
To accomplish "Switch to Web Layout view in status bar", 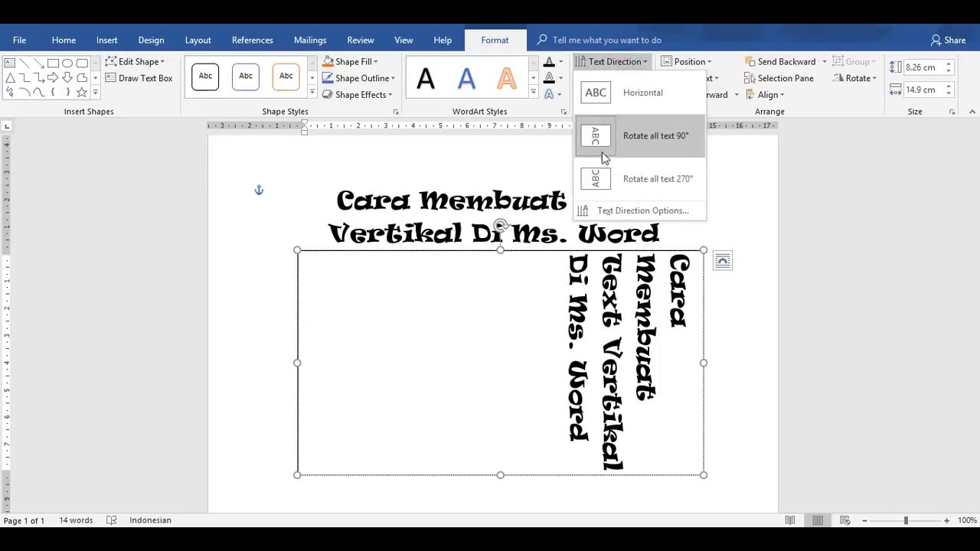I will pos(845,520).
